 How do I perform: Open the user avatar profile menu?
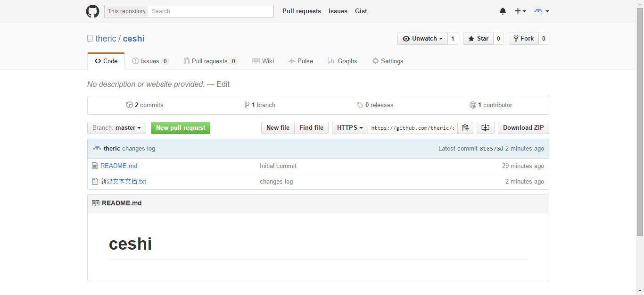pyautogui.click(x=541, y=11)
